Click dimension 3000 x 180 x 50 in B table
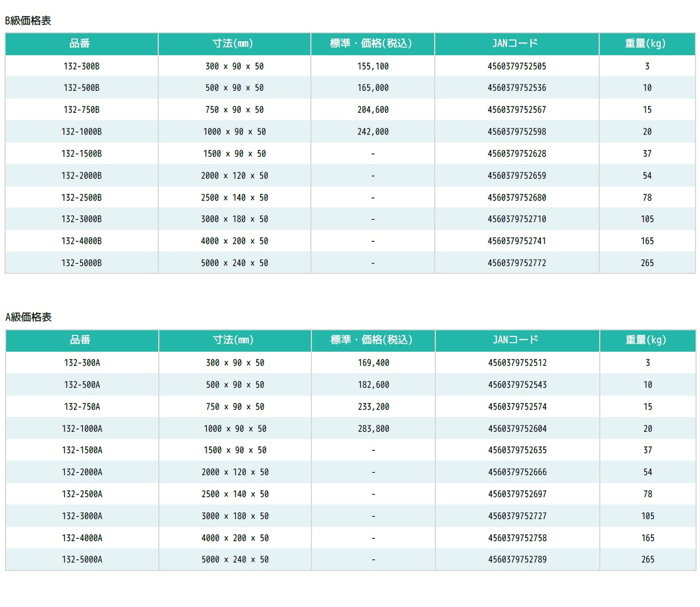This screenshot has height=607, width=700. [x=234, y=219]
